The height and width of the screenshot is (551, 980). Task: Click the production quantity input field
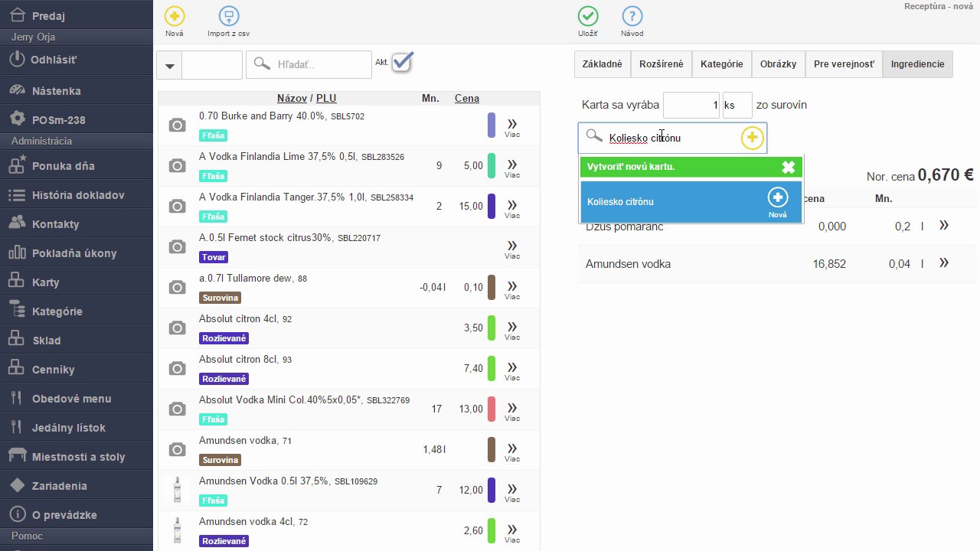pyautogui.click(x=691, y=105)
